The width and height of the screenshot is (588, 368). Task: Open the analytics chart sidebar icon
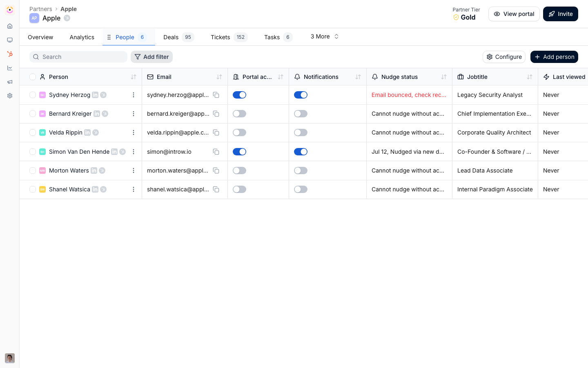(10, 68)
